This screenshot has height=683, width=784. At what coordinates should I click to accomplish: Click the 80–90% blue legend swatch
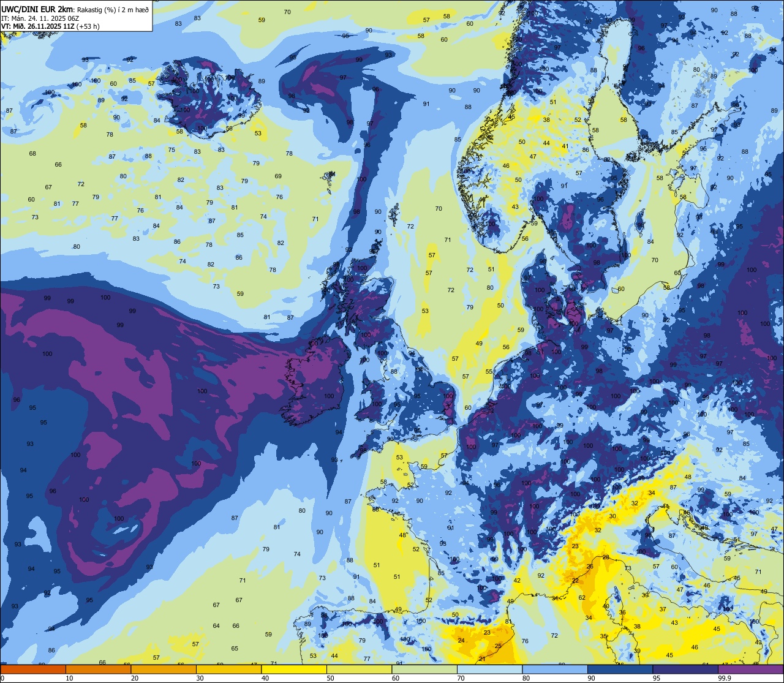tap(555, 669)
